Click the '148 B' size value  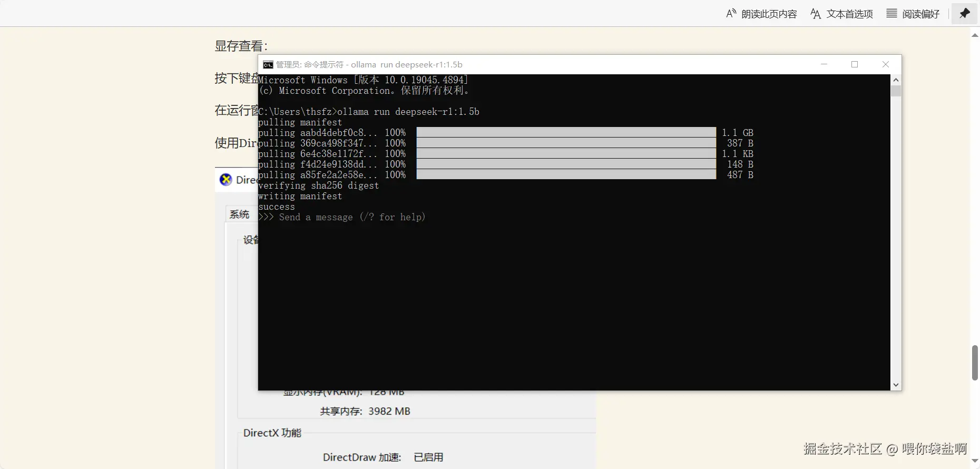coord(740,164)
